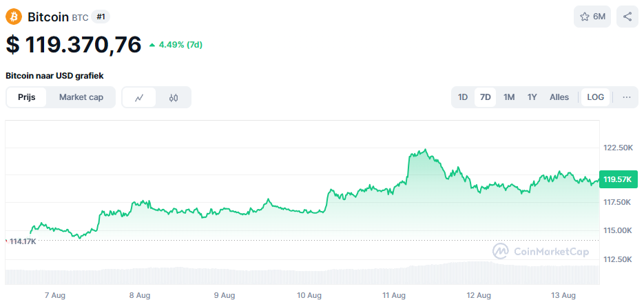The height and width of the screenshot is (300, 644).
Task: Click the orange Bitcoin logo icon
Action: (x=14, y=17)
